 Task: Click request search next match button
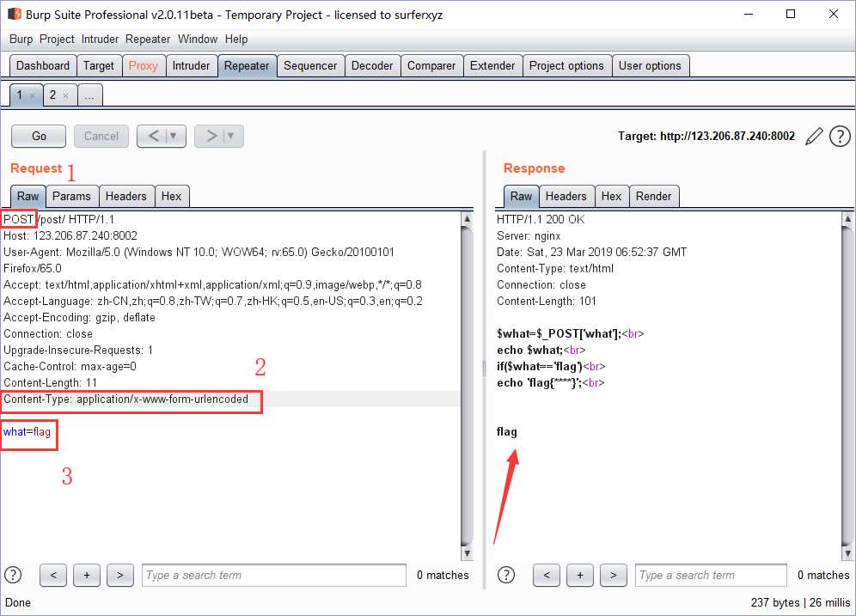pos(120,575)
